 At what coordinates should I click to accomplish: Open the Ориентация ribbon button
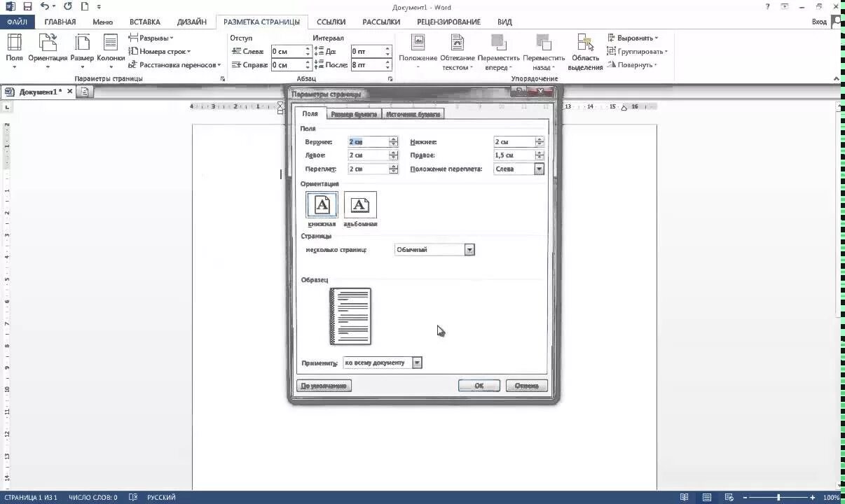pyautogui.click(x=48, y=50)
